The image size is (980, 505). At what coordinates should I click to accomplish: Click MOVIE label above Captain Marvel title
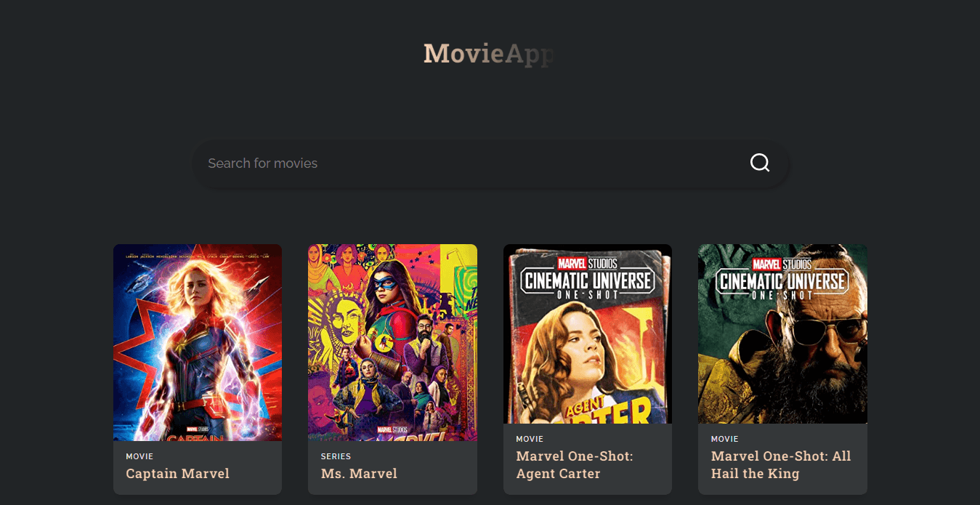[x=139, y=456]
